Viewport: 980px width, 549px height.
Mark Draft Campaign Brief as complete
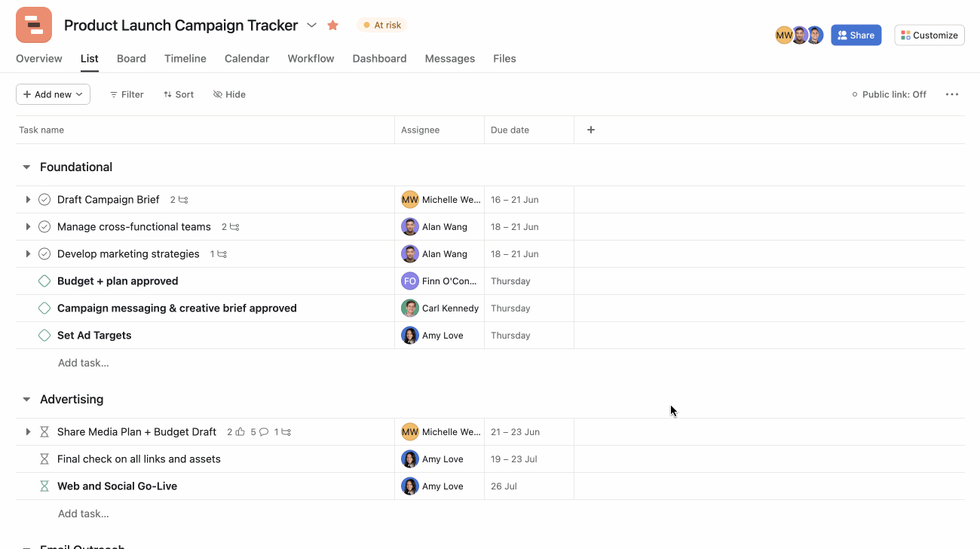(44, 199)
